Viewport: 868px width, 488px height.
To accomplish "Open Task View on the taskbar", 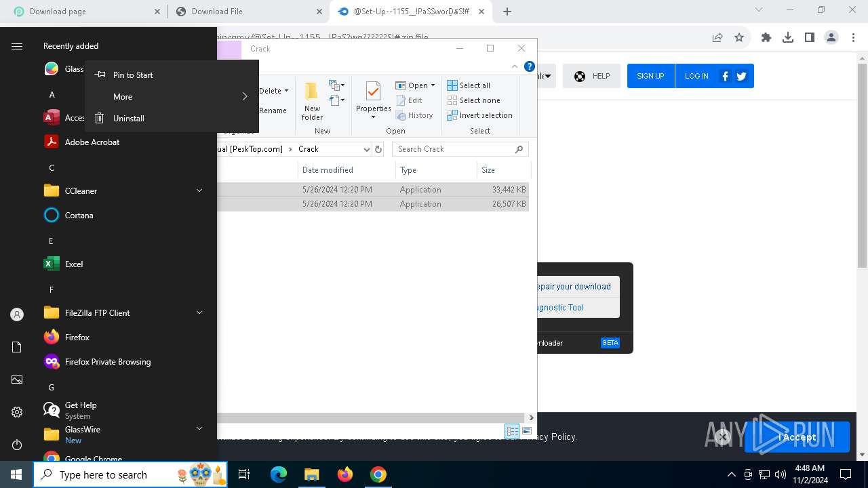I will tap(244, 474).
